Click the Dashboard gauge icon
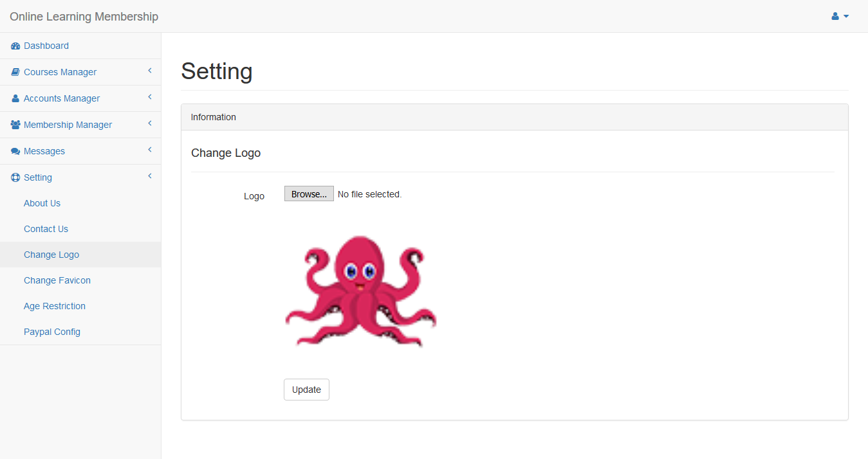The image size is (868, 459). pos(15,46)
